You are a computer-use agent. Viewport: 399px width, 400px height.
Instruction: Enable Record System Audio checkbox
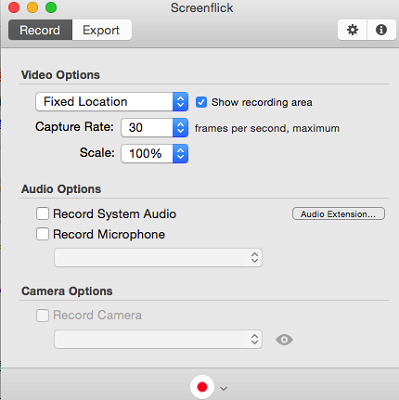click(x=42, y=214)
